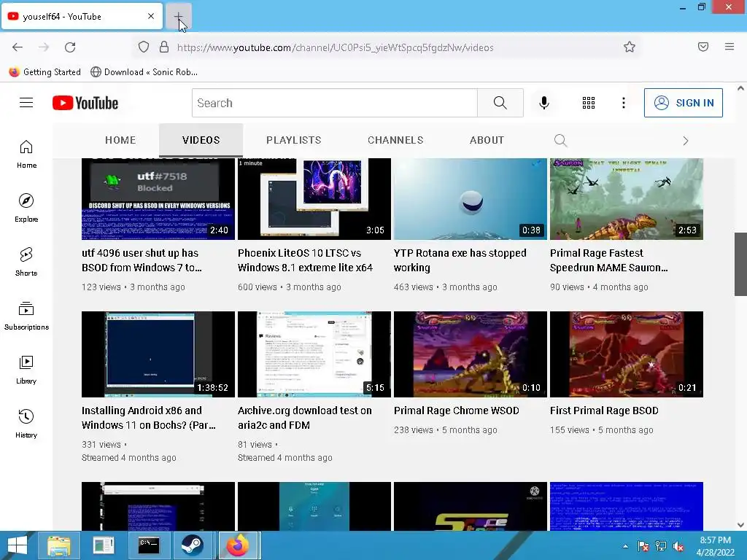Click the scrollbar up arrow
747x560 pixels.
tap(740, 88)
